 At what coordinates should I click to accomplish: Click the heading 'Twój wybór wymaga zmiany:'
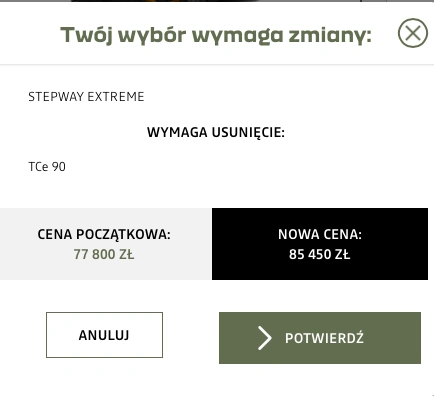click(x=216, y=35)
